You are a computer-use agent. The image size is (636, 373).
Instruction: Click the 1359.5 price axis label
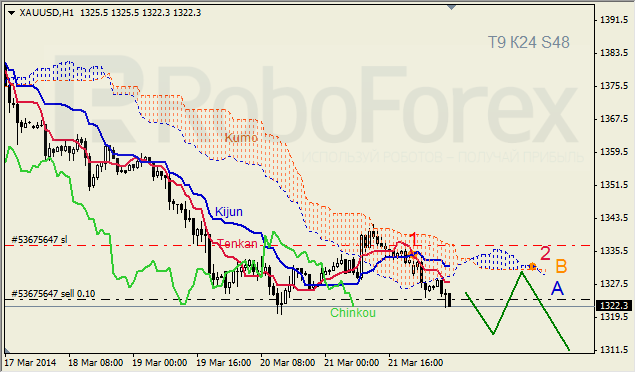click(x=614, y=152)
